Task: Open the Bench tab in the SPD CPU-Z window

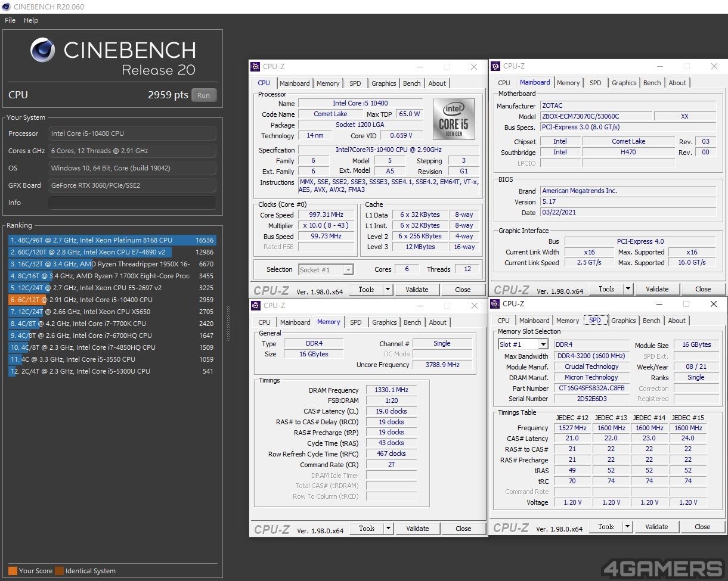Action: [652, 321]
